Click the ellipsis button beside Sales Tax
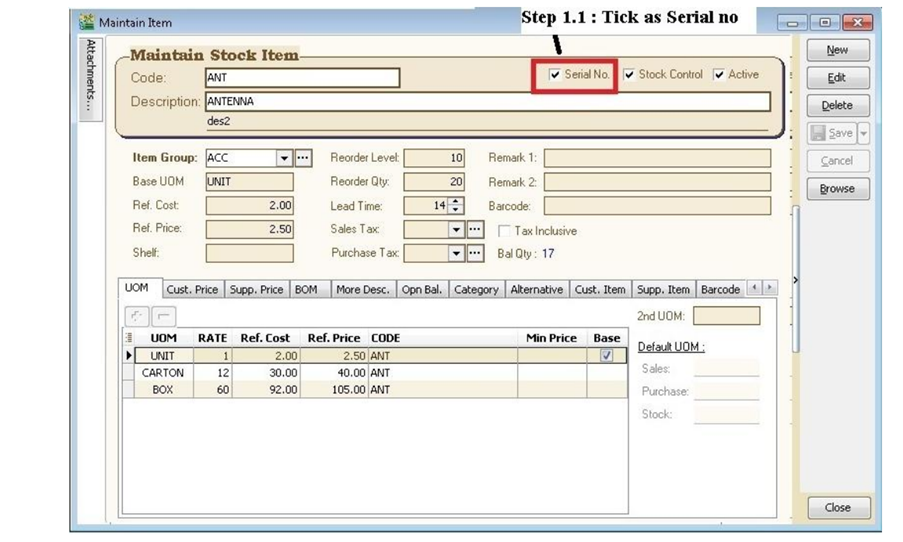Image resolution: width=903 pixels, height=542 pixels. [476, 230]
